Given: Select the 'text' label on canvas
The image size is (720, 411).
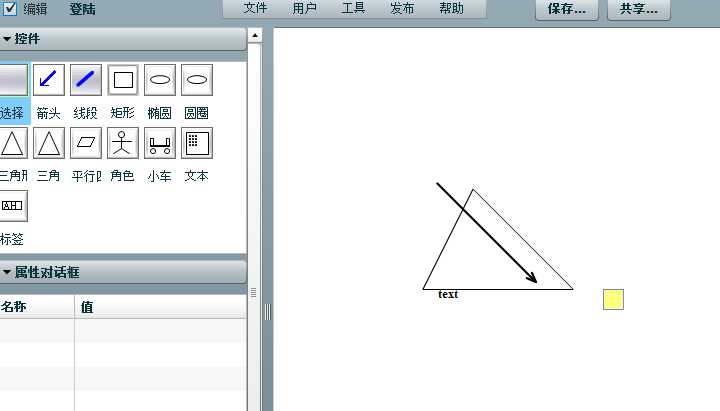Looking at the screenshot, I should tap(448, 294).
